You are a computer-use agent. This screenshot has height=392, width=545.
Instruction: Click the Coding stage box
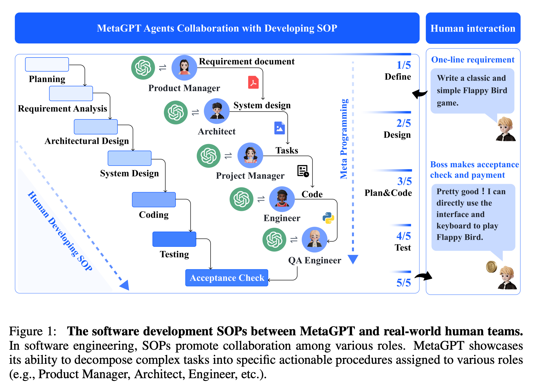point(154,200)
